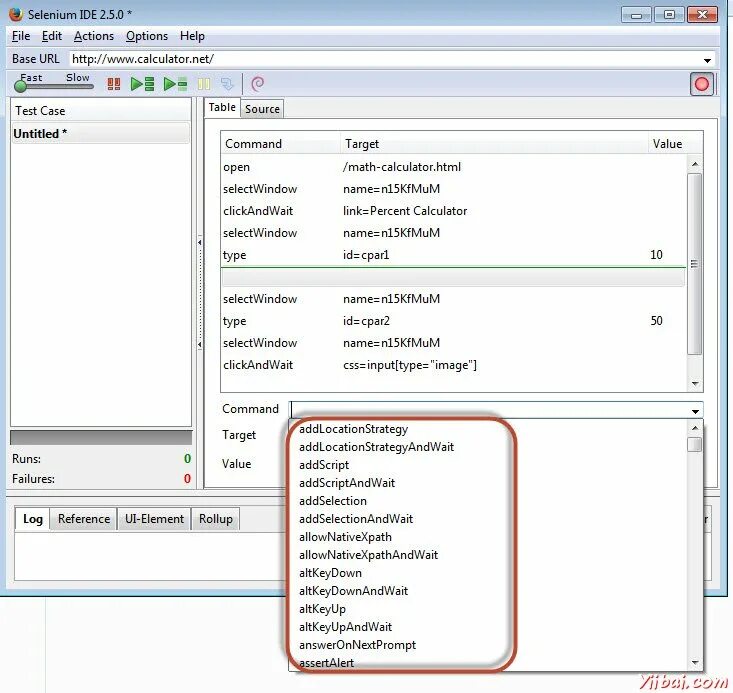Pick answerOnNextPrompt command
The image size is (733, 693).
tap(357, 645)
